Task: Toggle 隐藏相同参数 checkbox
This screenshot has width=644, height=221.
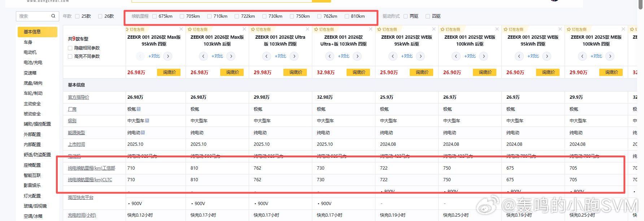Action: 70,48
